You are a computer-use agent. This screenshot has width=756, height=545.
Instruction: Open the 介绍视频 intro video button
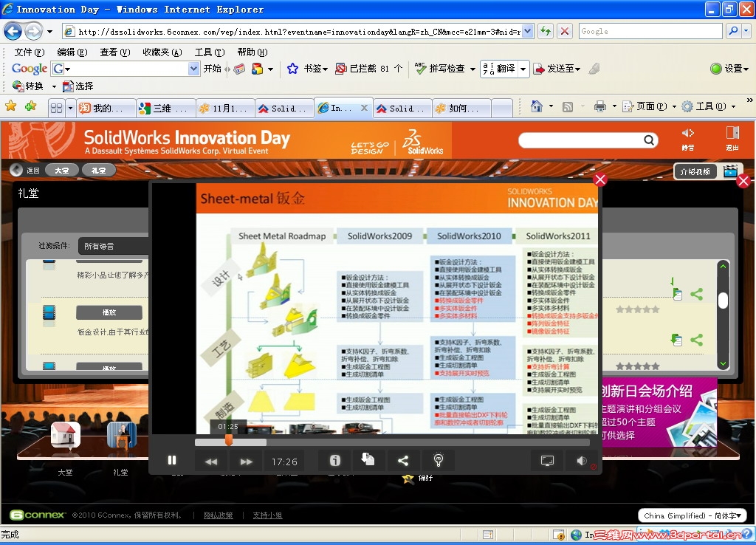click(695, 171)
